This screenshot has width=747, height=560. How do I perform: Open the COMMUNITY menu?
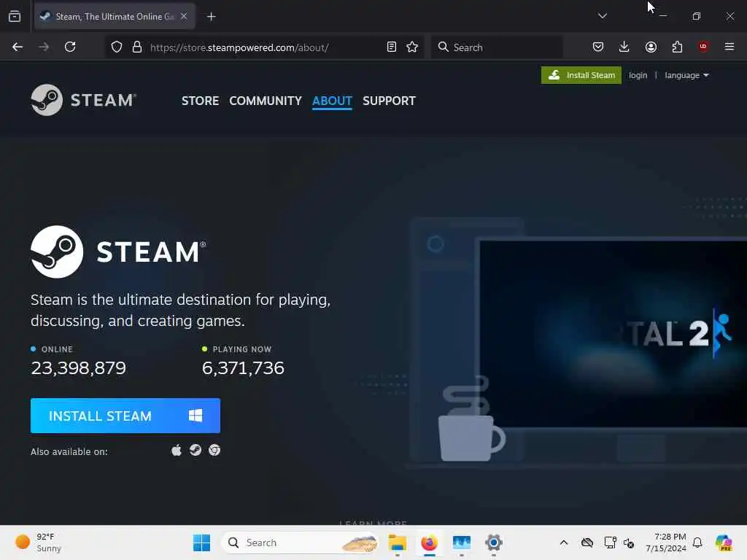[x=266, y=101]
